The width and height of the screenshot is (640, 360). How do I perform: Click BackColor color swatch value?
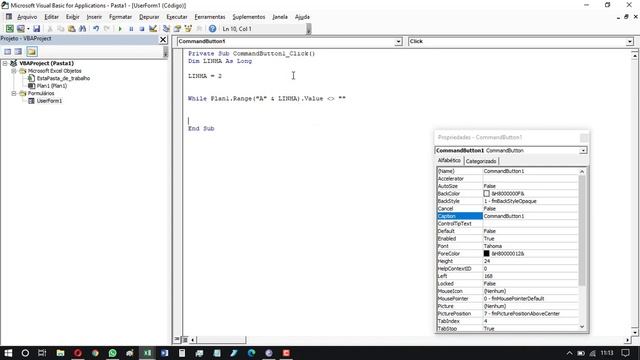[x=486, y=193]
